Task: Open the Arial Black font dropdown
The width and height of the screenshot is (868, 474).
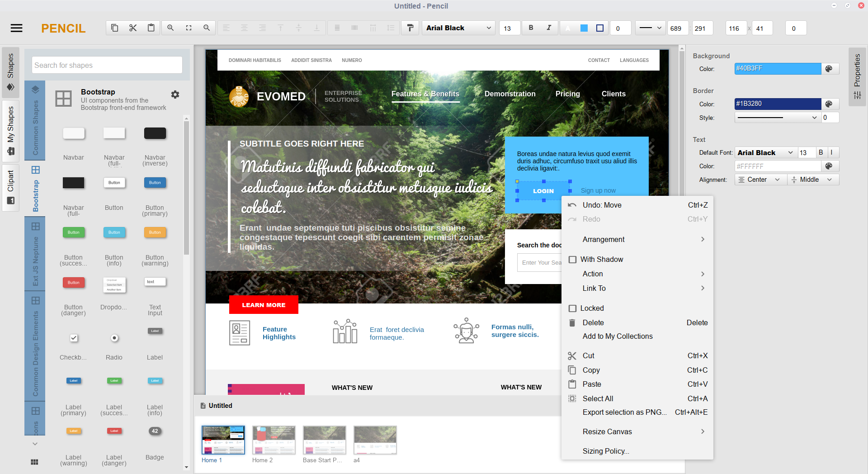Action: [458, 28]
